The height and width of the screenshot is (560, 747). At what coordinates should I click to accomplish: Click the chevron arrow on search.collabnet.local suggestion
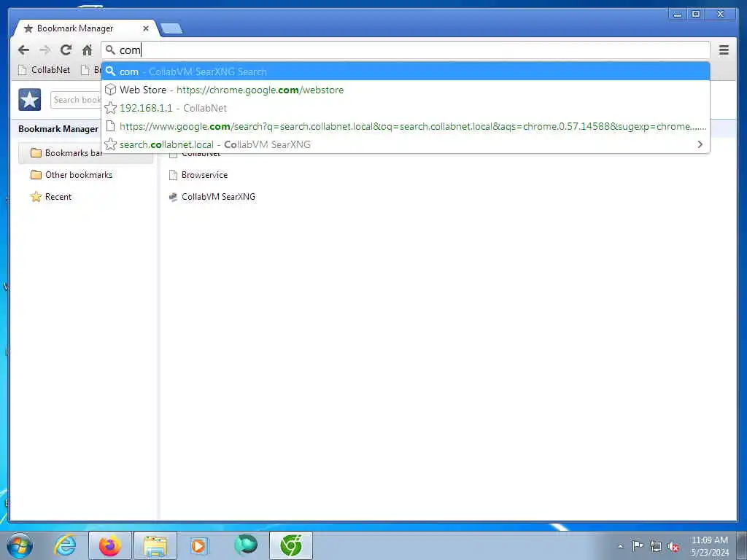tap(700, 144)
